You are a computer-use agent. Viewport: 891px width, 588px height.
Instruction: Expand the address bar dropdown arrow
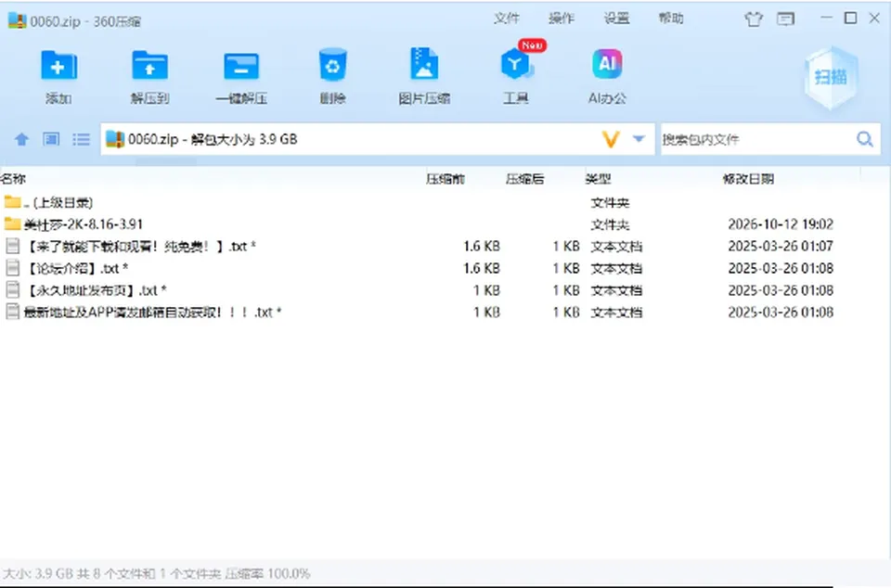[639, 138]
